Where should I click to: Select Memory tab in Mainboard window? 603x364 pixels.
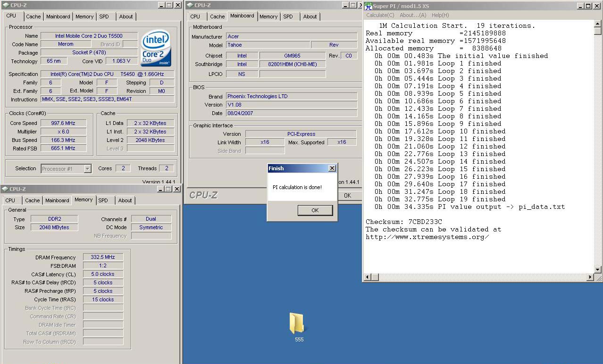[268, 17]
